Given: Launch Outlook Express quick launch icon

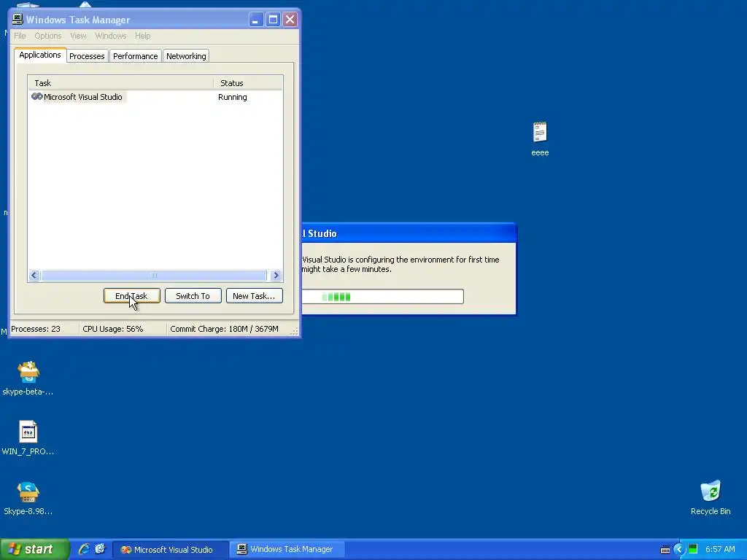Looking at the screenshot, I should coord(100,549).
